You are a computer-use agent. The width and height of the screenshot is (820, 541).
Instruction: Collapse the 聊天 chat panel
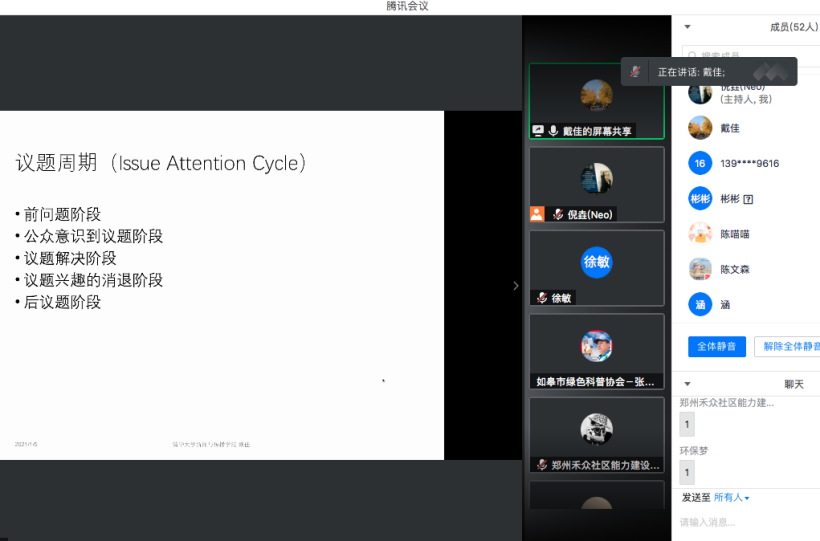pyautogui.click(x=687, y=384)
